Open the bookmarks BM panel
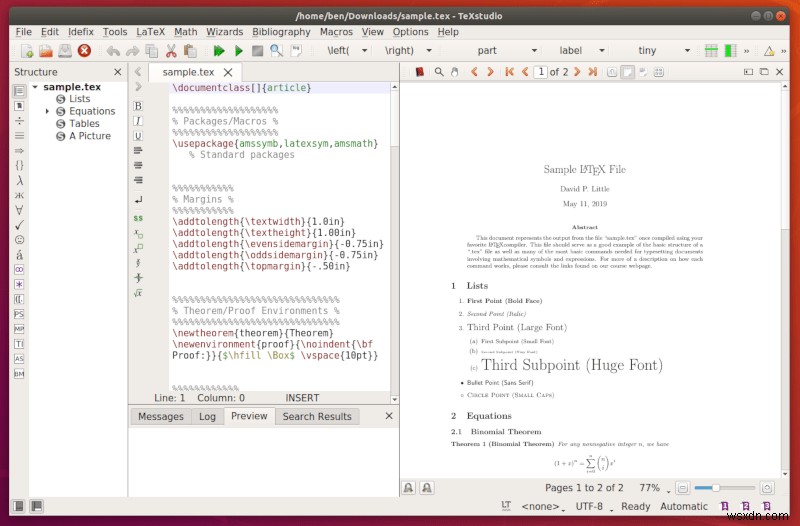This screenshot has width=800, height=526. (19, 373)
